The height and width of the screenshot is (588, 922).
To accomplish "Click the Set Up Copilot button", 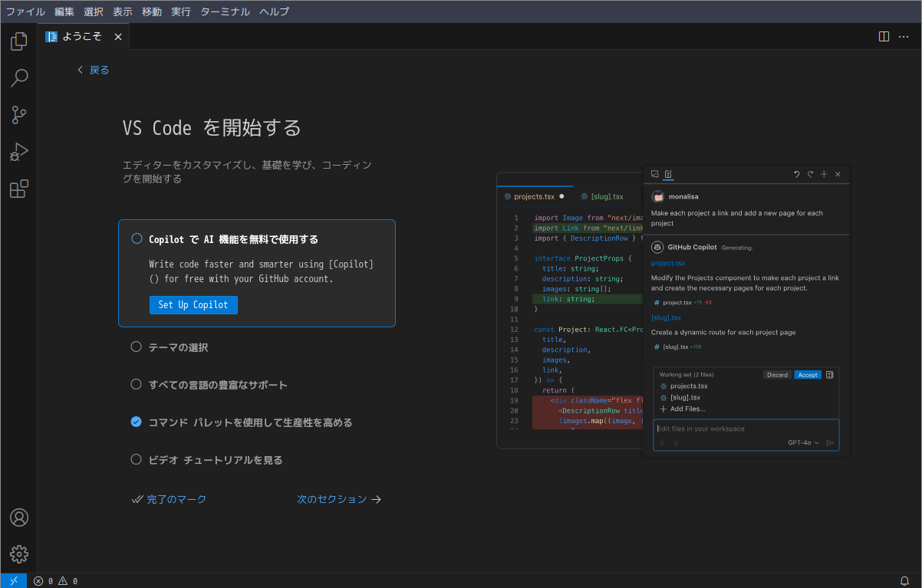I will pos(193,304).
